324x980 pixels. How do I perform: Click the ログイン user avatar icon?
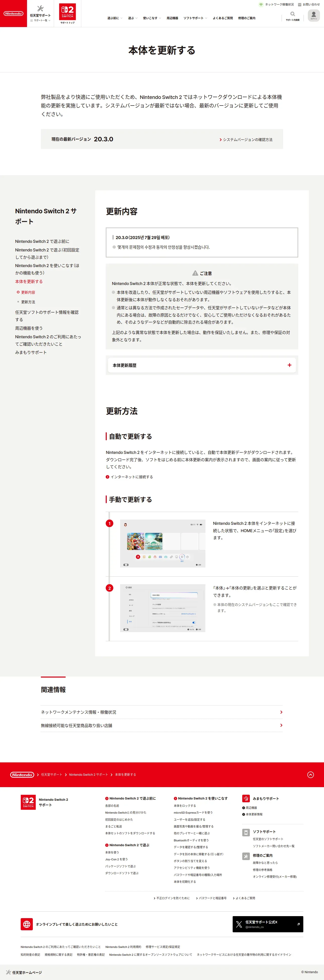click(x=314, y=15)
